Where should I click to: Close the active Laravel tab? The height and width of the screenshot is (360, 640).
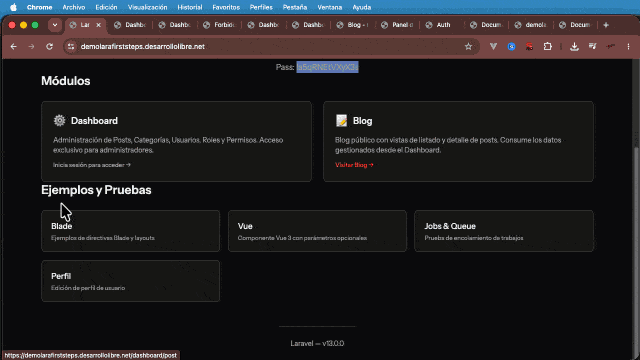98,25
